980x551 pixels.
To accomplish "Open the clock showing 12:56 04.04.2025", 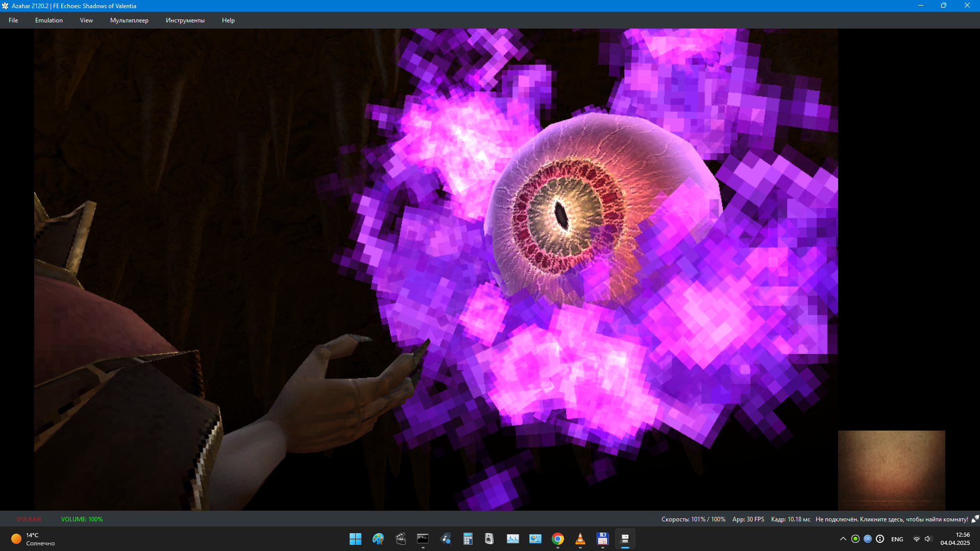I will click(955, 539).
